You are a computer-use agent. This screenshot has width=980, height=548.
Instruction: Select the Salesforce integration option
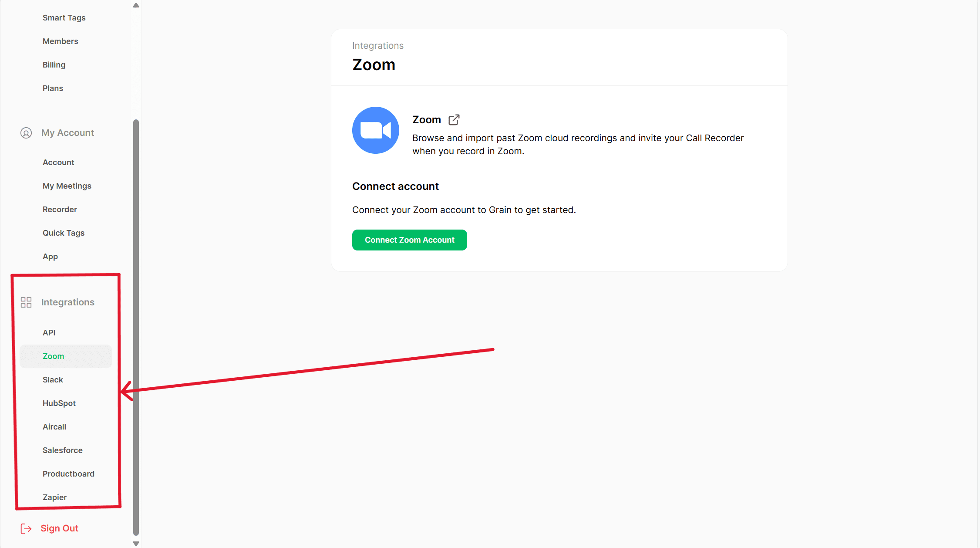click(62, 450)
